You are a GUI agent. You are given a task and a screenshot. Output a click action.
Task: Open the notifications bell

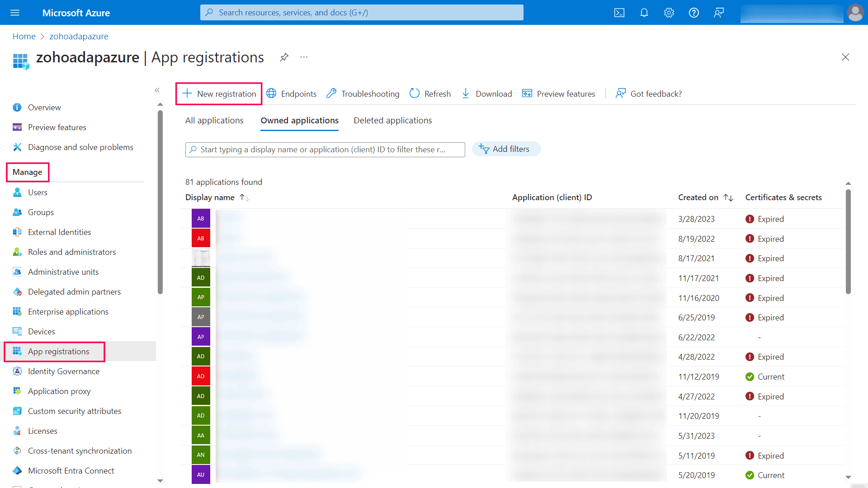click(644, 12)
